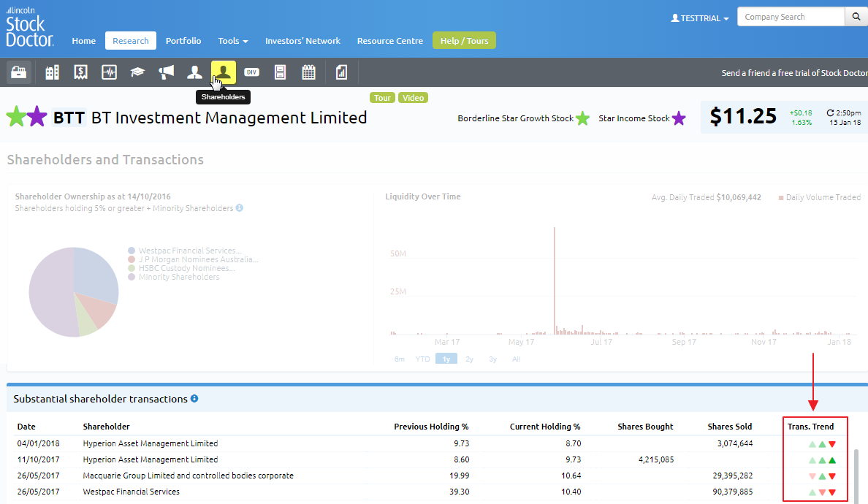Toggle J P Morgan Nominees legend entry

(193, 259)
